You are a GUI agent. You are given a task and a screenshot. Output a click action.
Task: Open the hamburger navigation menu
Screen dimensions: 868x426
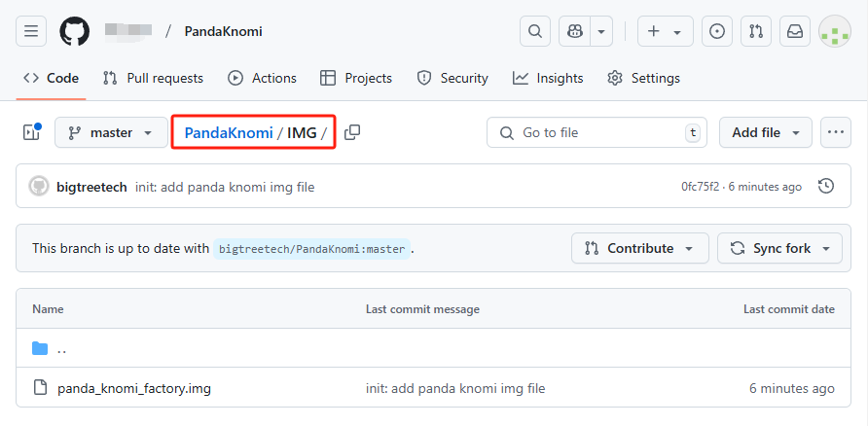point(31,31)
